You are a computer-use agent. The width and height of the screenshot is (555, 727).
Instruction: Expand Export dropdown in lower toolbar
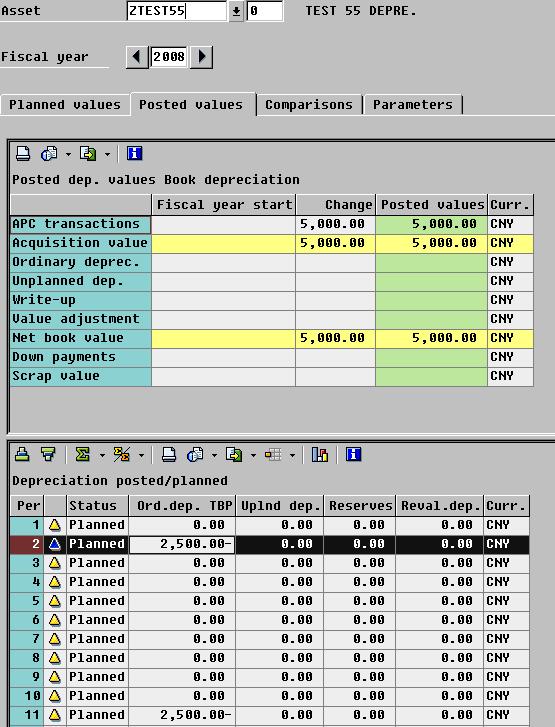[x=253, y=455]
